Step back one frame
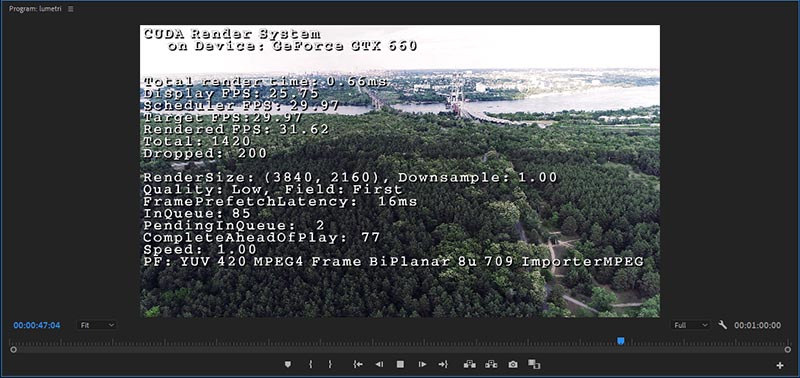This screenshot has width=800, height=378. pyautogui.click(x=379, y=364)
